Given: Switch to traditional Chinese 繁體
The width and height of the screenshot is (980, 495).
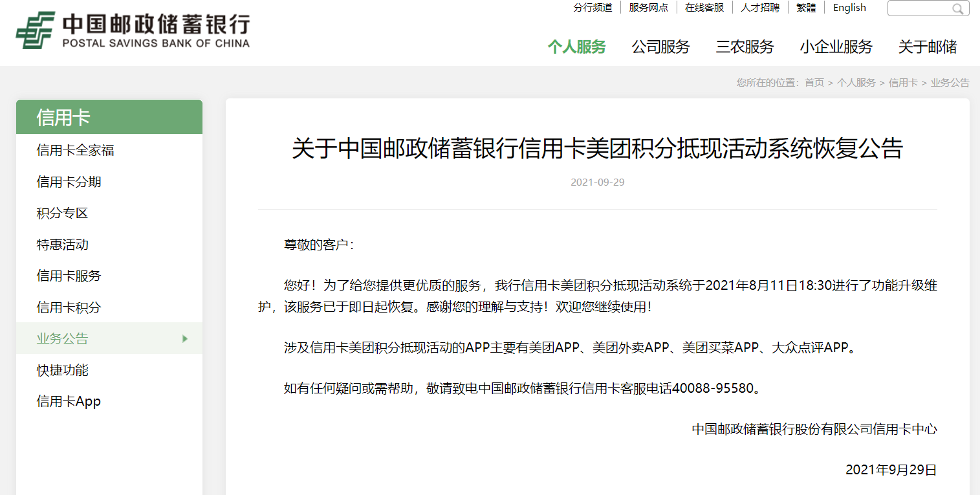Looking at the screenshot, I should [806, 8].
